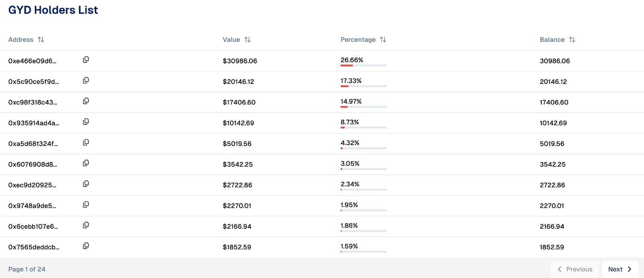Copy address 0x6cebb107e6... with copy icon
The height and width of the screenshot is (278, 644).
86,225
